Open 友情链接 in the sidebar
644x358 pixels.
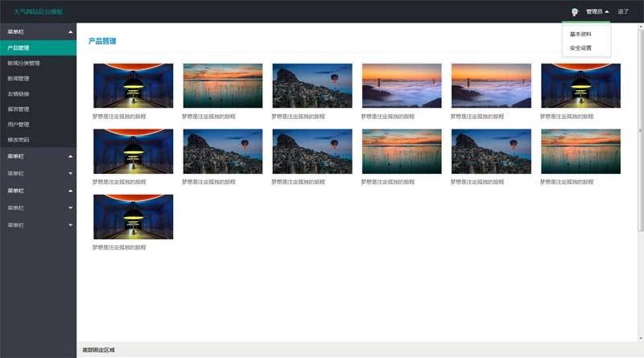[19, 94]
